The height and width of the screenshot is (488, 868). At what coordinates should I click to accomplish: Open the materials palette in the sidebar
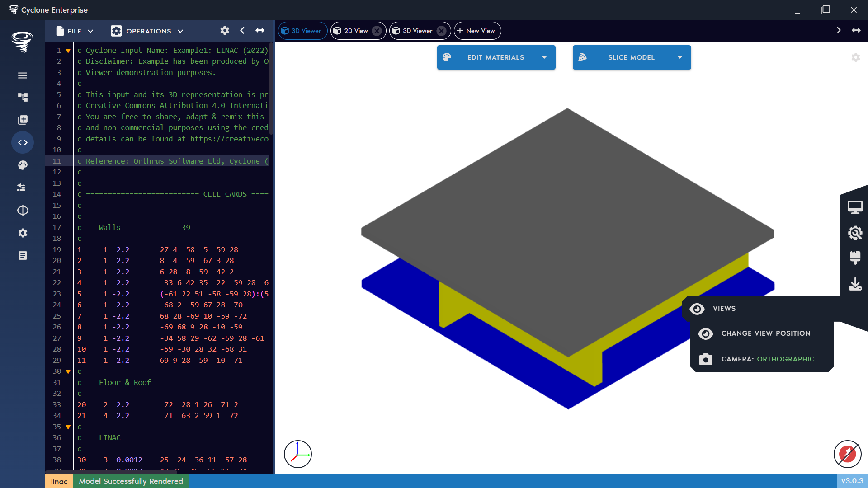point(23,165)
